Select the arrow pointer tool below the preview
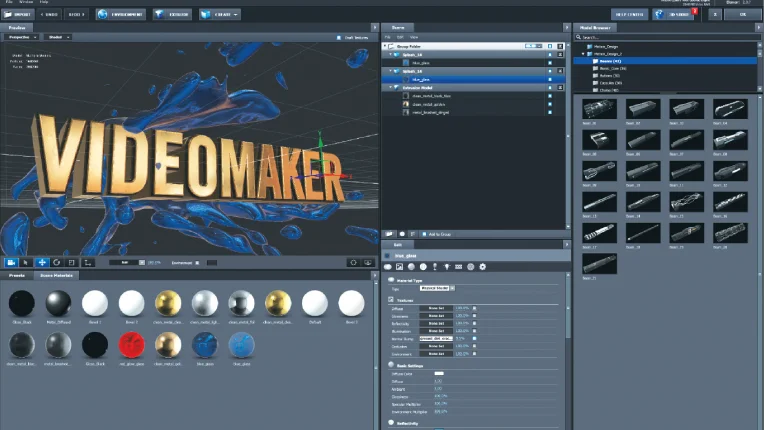The width and height of the screenshot is (764, 430). click(x=26, y=262)
